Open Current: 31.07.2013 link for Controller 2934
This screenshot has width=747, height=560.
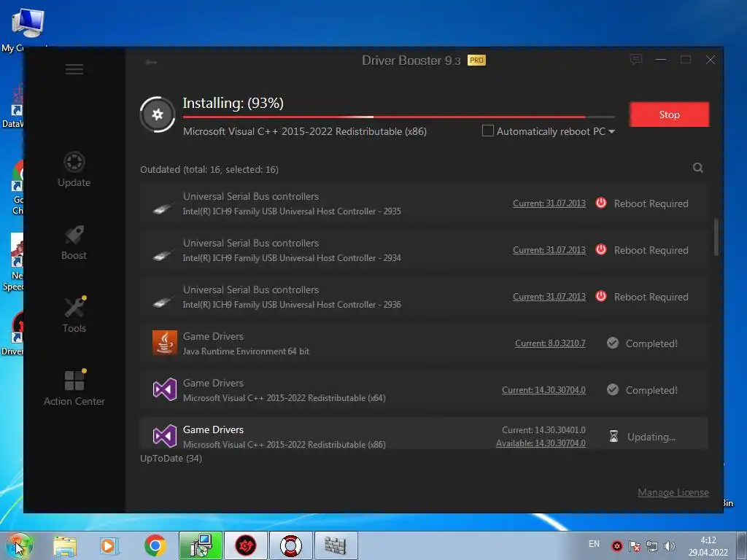[549, 250]
